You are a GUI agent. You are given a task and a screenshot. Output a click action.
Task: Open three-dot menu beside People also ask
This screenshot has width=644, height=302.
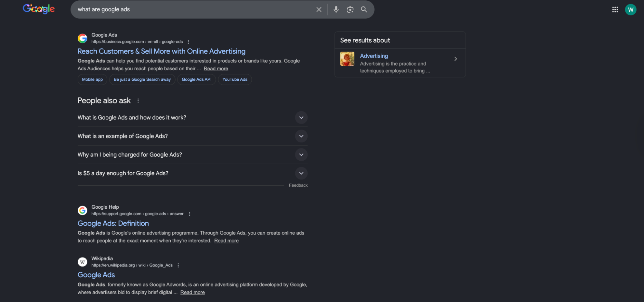pyautogui.click(x=138, y=101)
